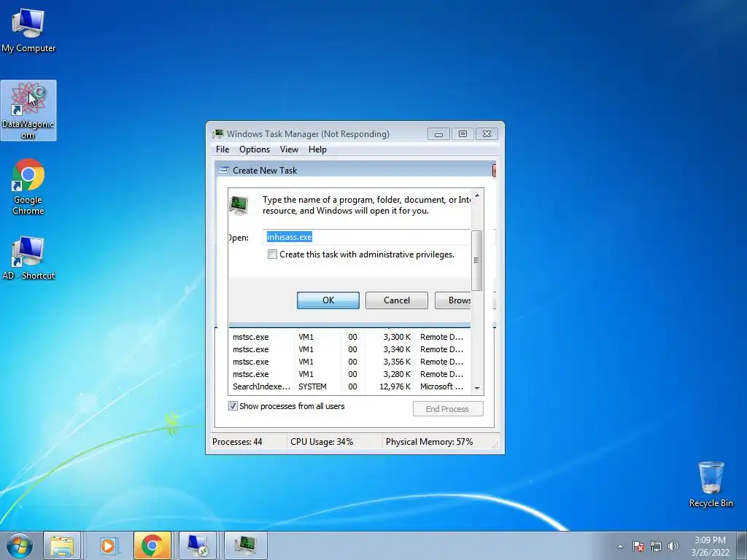Screen dimensions: 747x560
Task: Select the mstsc.exe row with 3,356 K
Action: [349, 362]
